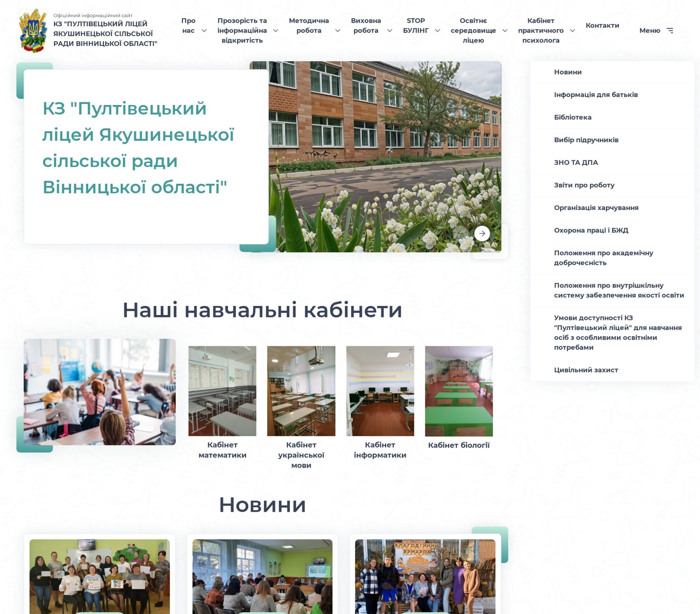Click the faded previous slide arrow
This screenshot has width=700, height=614.
coord(460,233)
